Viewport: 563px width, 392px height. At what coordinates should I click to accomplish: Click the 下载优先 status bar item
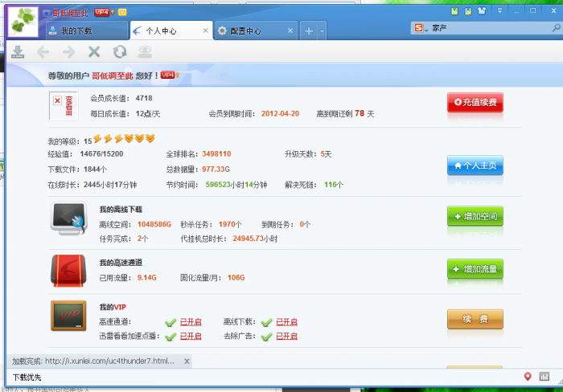[x=27, y=378]
